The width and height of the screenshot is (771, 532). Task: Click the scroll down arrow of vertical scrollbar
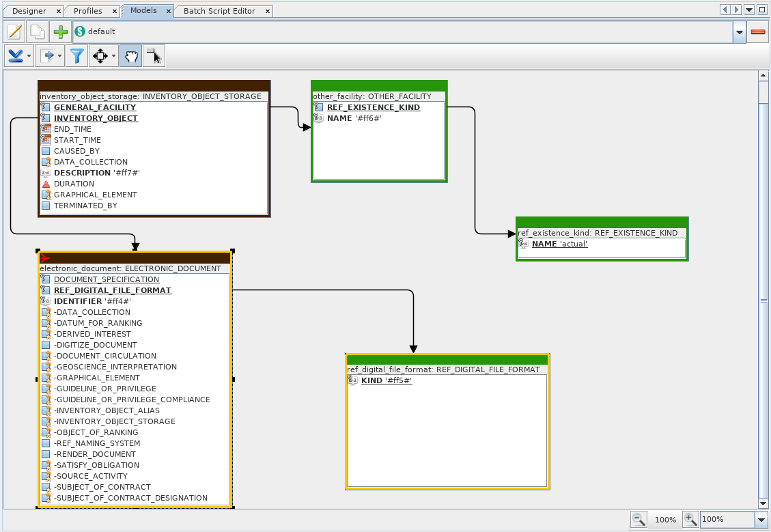tap(763, 503)
